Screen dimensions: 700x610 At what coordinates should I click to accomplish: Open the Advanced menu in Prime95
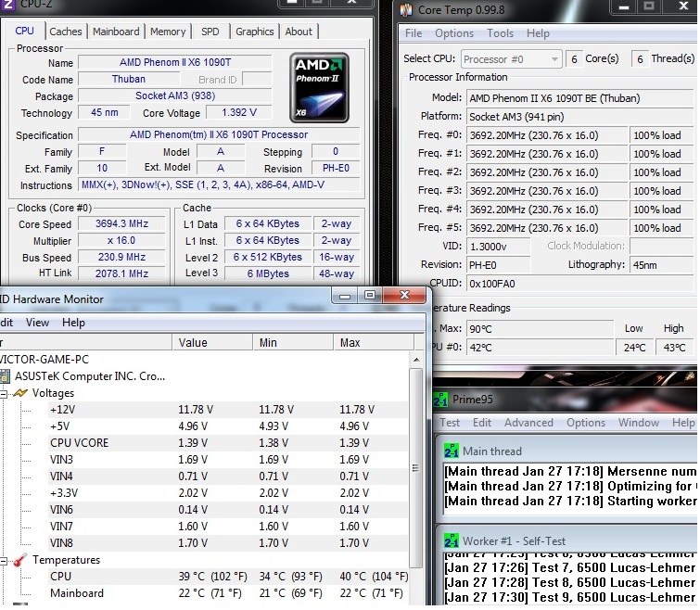point(528,423)
